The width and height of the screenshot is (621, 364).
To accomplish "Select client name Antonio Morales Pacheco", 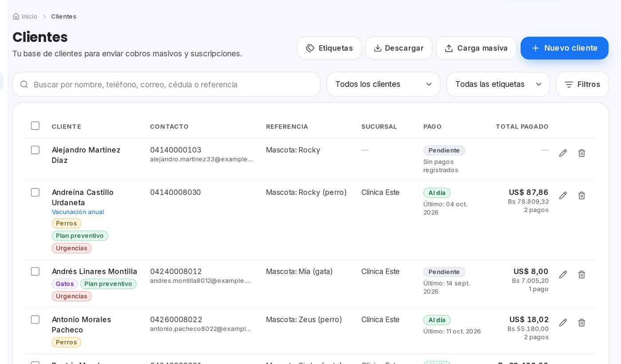I will (82, 325).
